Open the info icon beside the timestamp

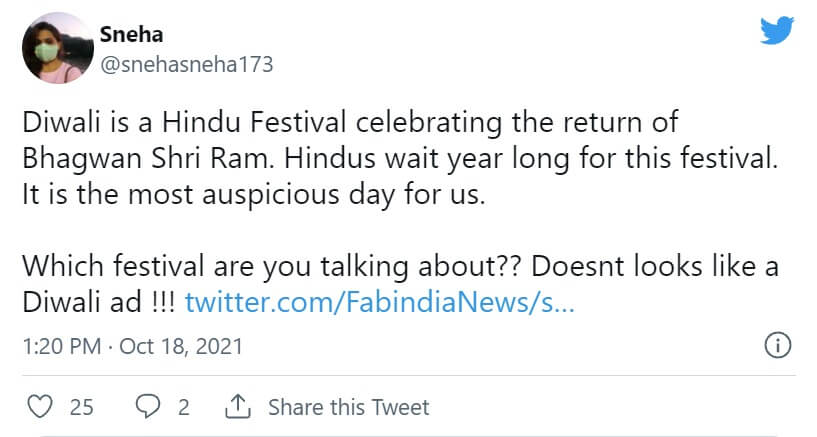(x=777, y=346)
